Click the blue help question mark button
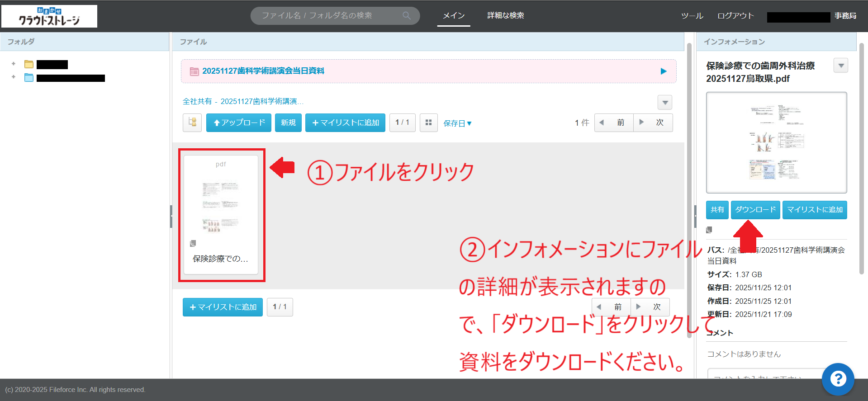This screenshot has width=868, height=401. coord(838,379)
